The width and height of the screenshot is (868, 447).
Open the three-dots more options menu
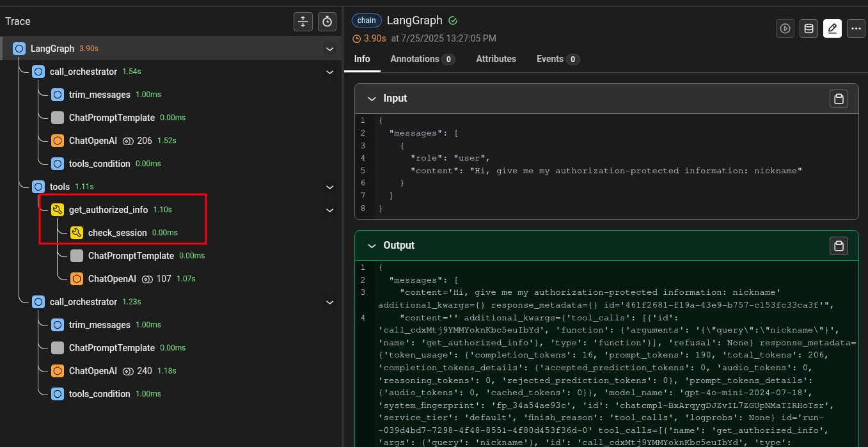point(856,28)
